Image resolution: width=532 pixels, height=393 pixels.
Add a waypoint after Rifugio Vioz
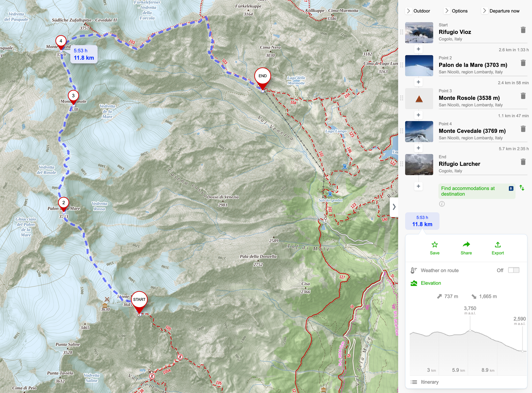[x=418, y=49]
